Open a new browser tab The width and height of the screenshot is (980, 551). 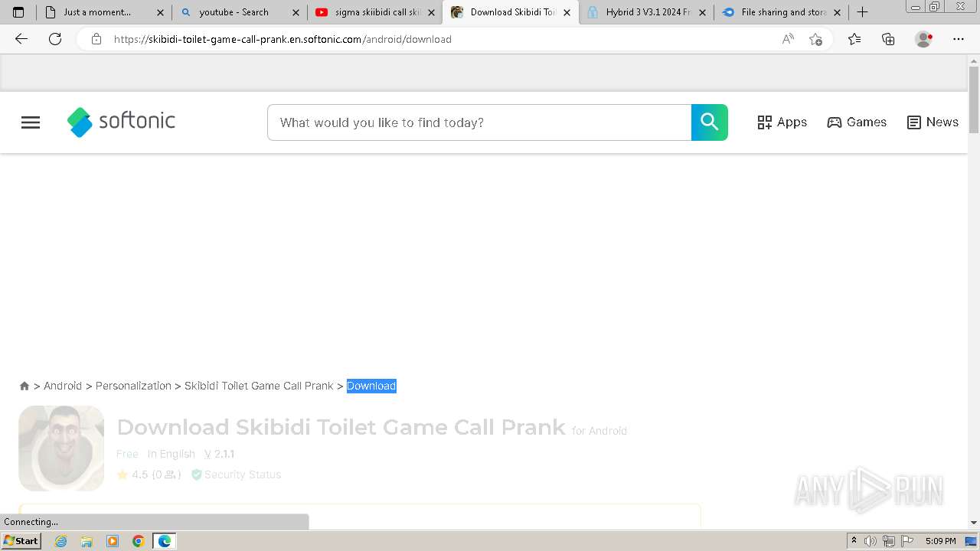tap(862, 12)
